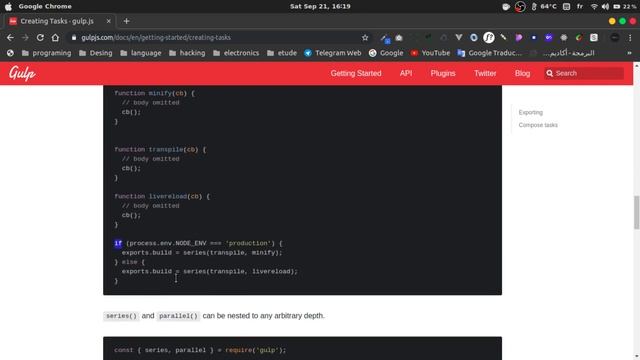This screenshot has height=360, width=640.
Task: Open the Twitter nav link
Action: [485, 73]
